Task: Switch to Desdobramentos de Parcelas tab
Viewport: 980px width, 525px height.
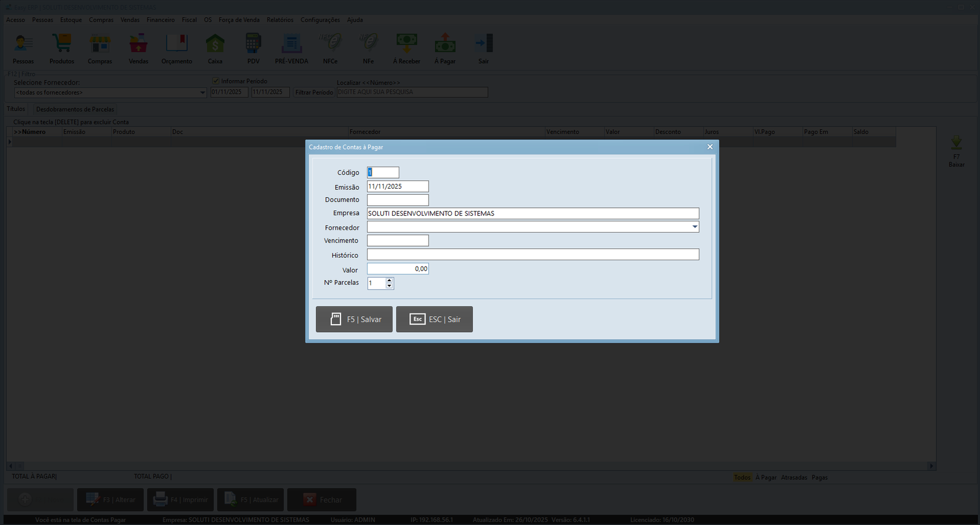Action: coord(75,109)
